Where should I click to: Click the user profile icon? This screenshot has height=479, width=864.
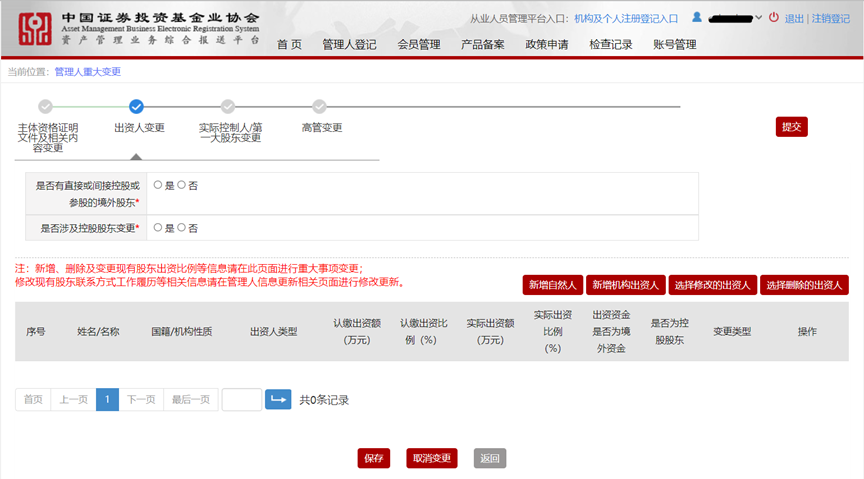696,17
